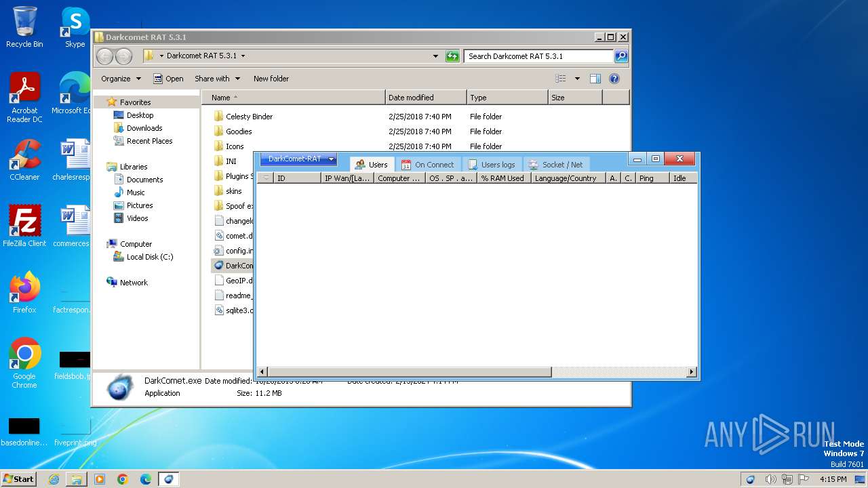Open Documents library
The height and width of the screenshot is (488, 868).
[138, 180]
